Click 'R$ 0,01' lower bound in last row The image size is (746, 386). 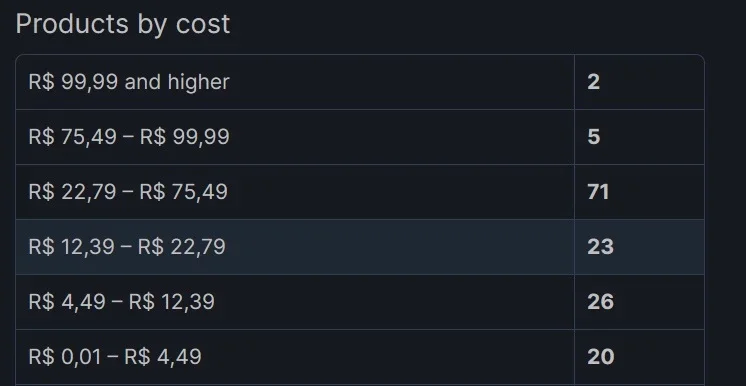click(65, 357)
